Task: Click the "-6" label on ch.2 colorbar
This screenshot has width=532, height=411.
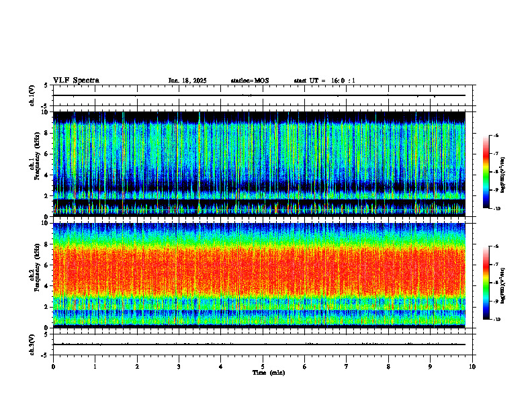Action: (x=496, y=246)
